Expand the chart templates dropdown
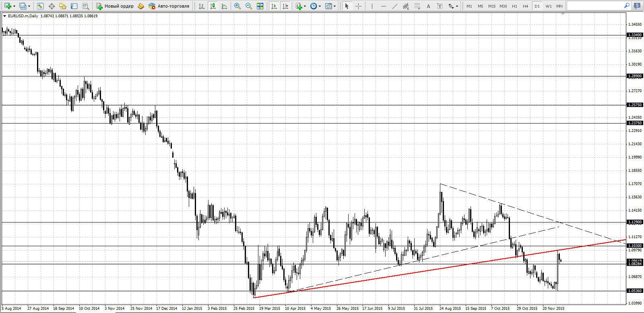The height and width of the screenshot is (313, 644). [x=334, y=6]
